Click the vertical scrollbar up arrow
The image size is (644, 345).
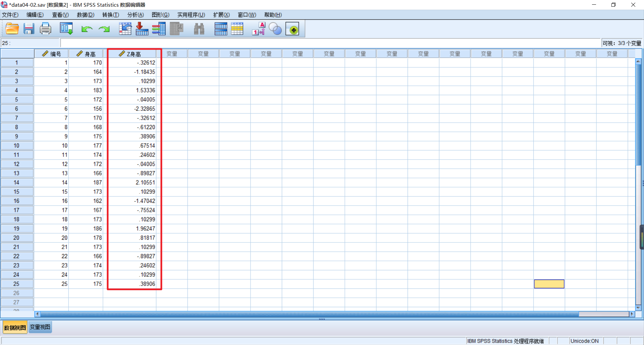[x=638, y=61]
